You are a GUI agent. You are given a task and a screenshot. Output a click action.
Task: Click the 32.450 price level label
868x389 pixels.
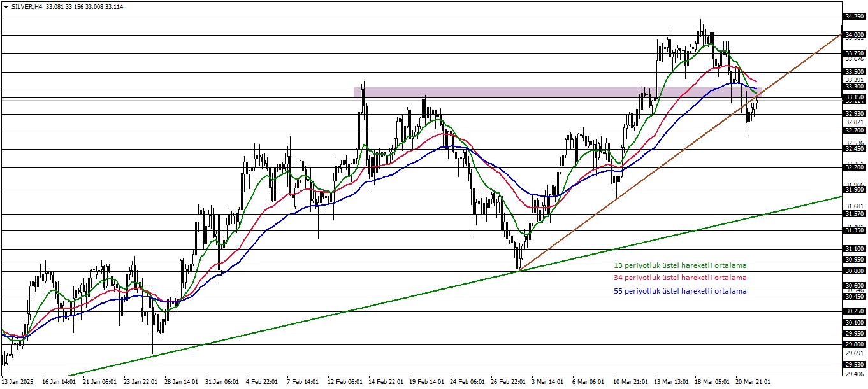[x=854, y=149]
